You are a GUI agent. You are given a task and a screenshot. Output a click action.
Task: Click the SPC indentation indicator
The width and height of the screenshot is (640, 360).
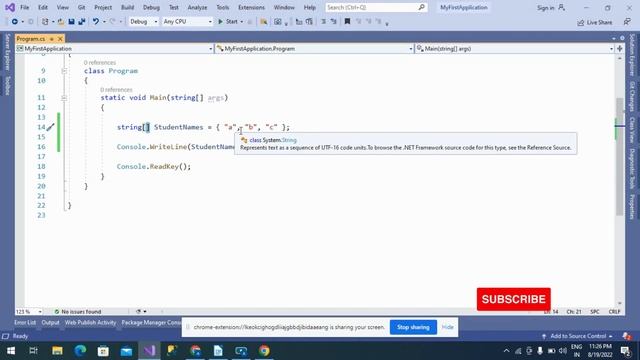595,311
